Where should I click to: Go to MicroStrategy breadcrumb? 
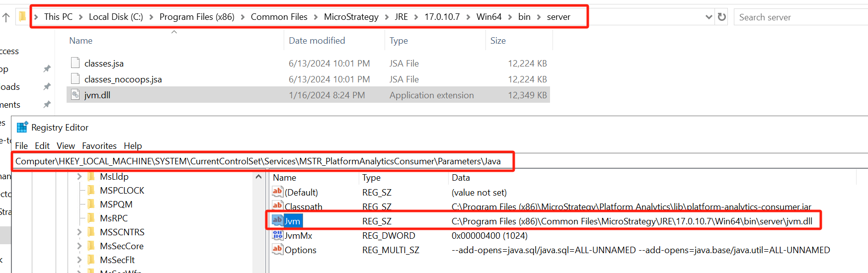tap(351, 17)
